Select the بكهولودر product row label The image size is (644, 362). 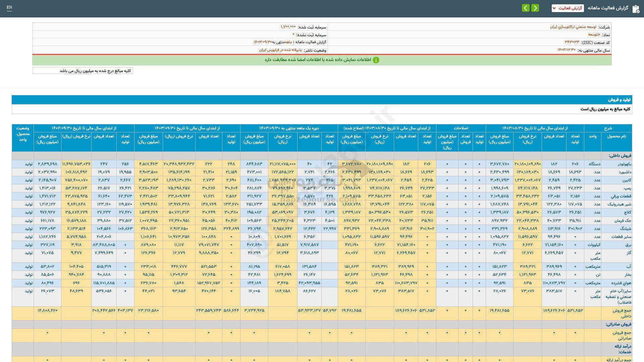[624, 164]
